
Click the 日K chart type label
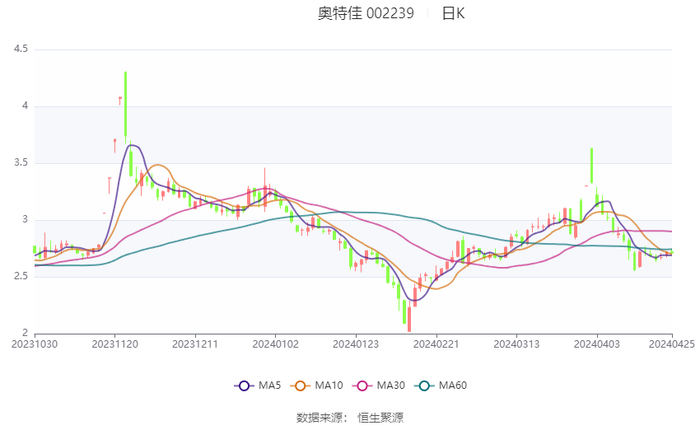click(453, 14)
